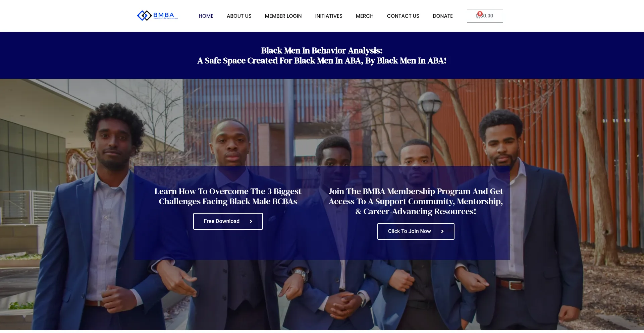Open the HOME menu item

(x=206, y=16)
